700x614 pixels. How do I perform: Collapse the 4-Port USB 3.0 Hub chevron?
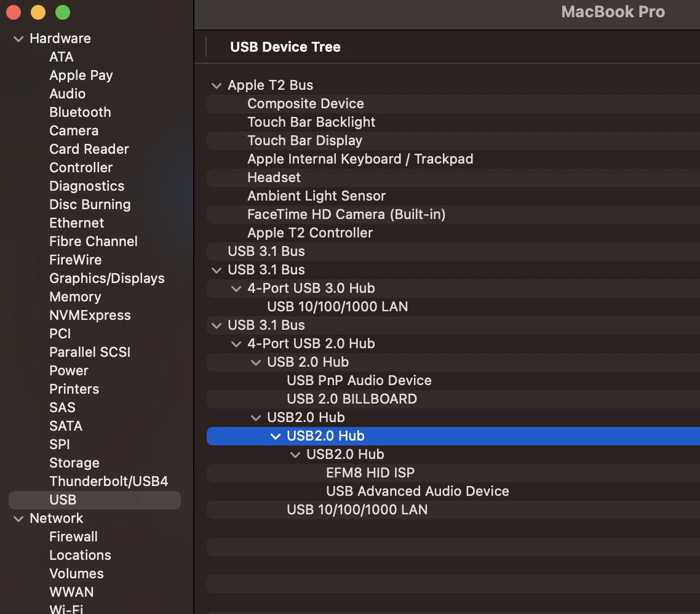point(236,289)
